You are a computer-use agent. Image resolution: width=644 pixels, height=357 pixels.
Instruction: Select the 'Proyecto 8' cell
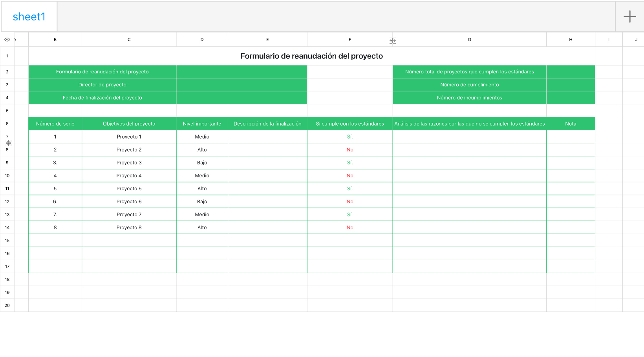(x=129, y=227)
